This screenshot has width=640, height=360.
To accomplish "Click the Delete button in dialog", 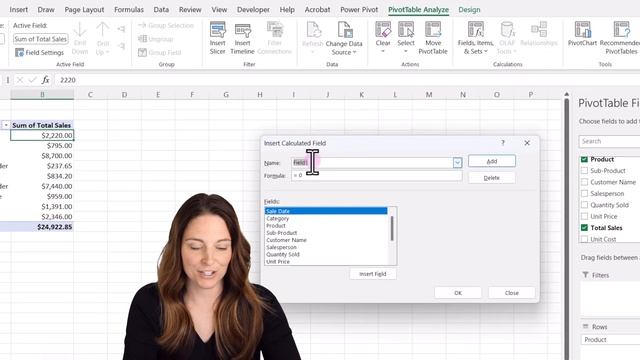I will coord(492,178).
